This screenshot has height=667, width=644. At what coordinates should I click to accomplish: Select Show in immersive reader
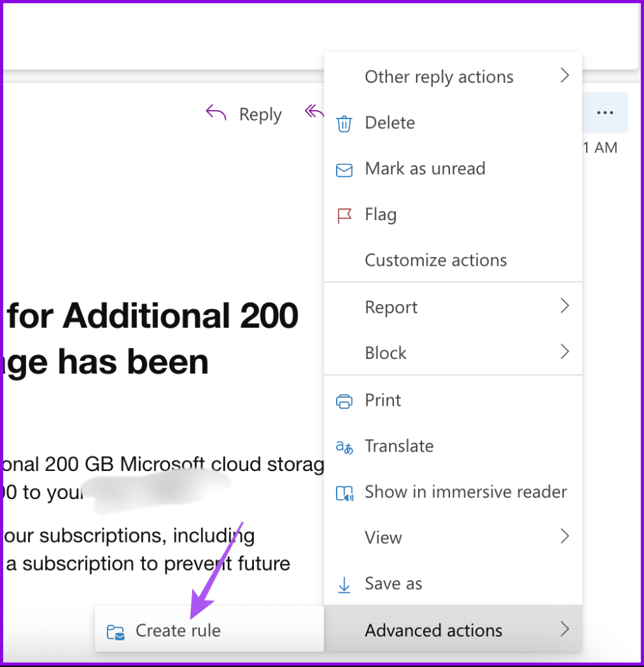[x=465, y=492]
